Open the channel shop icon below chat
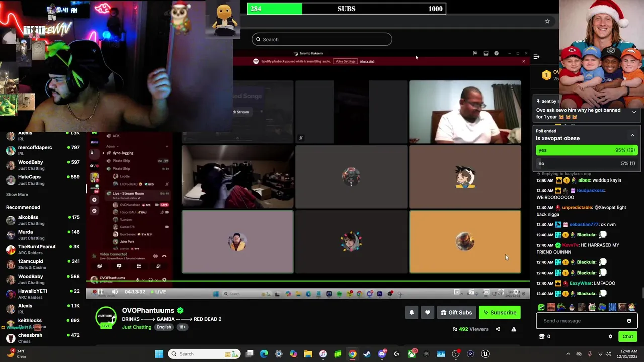 pyautogui.click(x=542, y=337)
